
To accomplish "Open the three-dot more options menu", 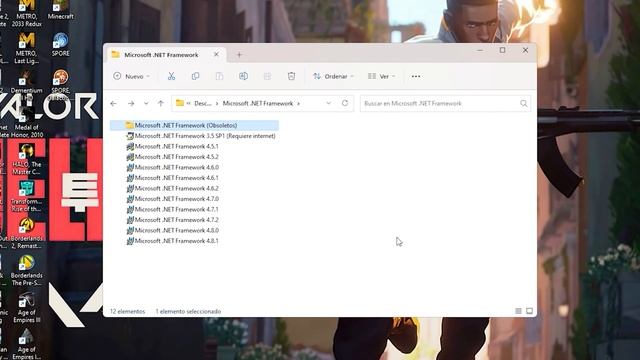I will pyautogui.click(x=416, y=76).
